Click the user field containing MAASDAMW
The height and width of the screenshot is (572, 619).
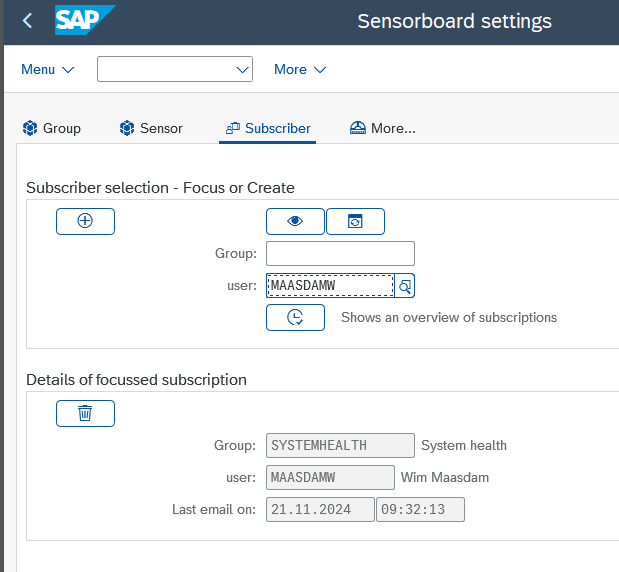point(330,286)
